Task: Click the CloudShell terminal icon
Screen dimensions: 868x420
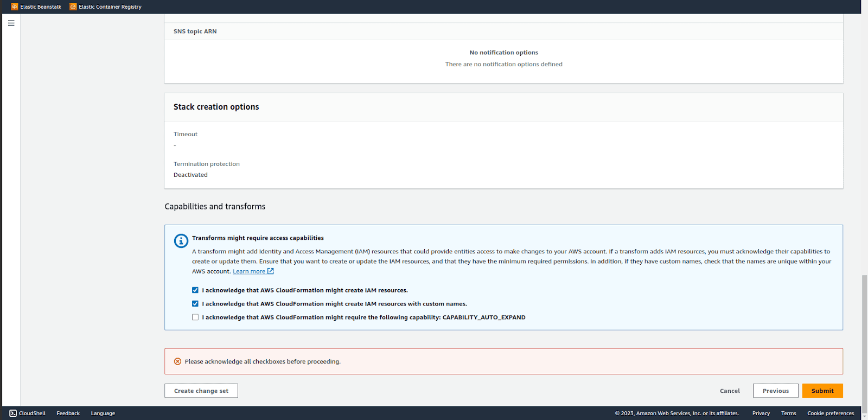Action: [13, 413]
